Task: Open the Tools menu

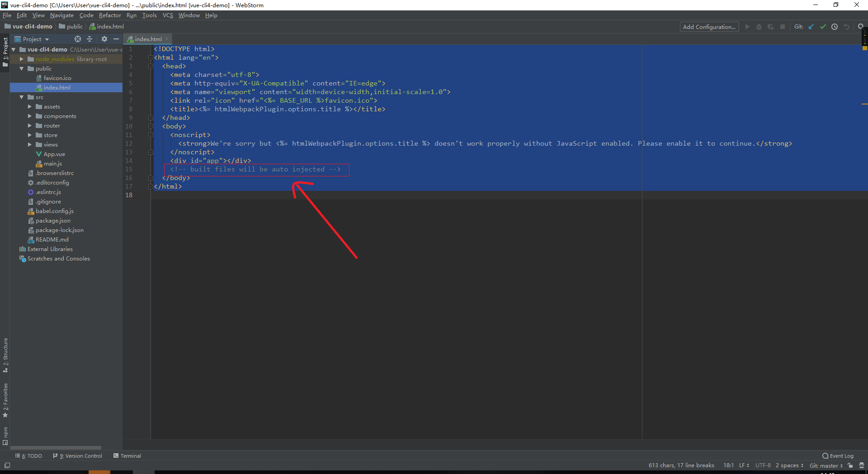Action: click(x=150, y=15)
